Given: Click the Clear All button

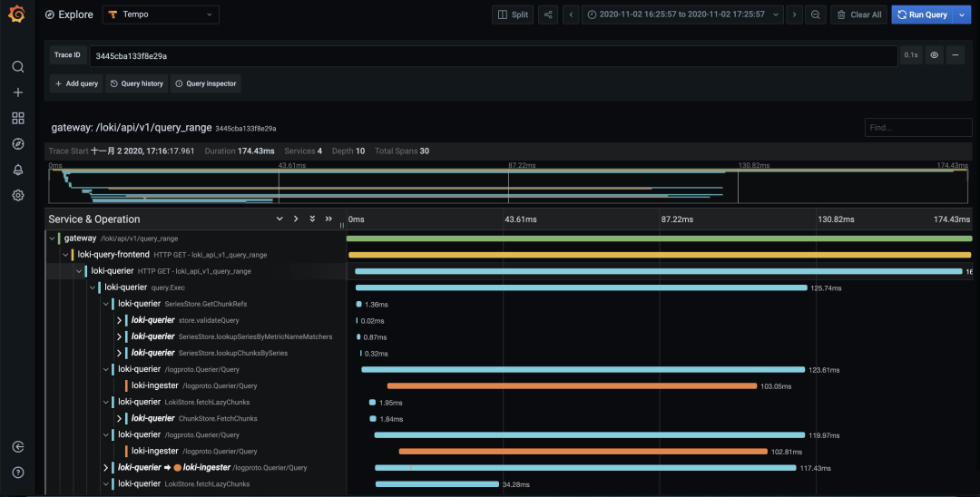Looking at the screenshot, I should (x=858, y=15).
